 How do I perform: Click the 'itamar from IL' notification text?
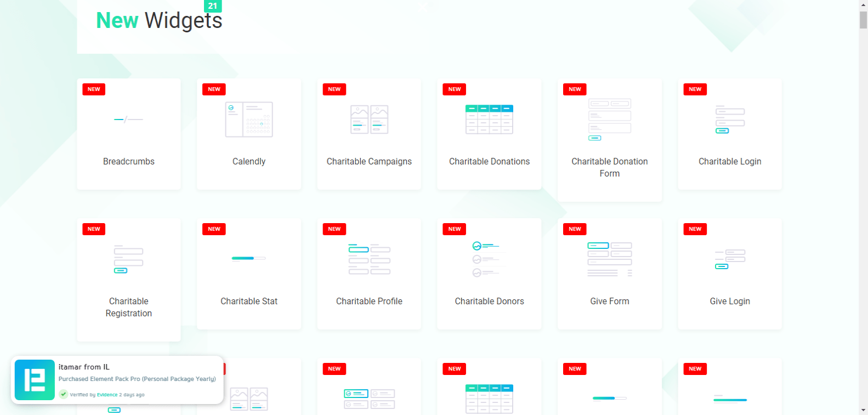click(x=84, y=367)
